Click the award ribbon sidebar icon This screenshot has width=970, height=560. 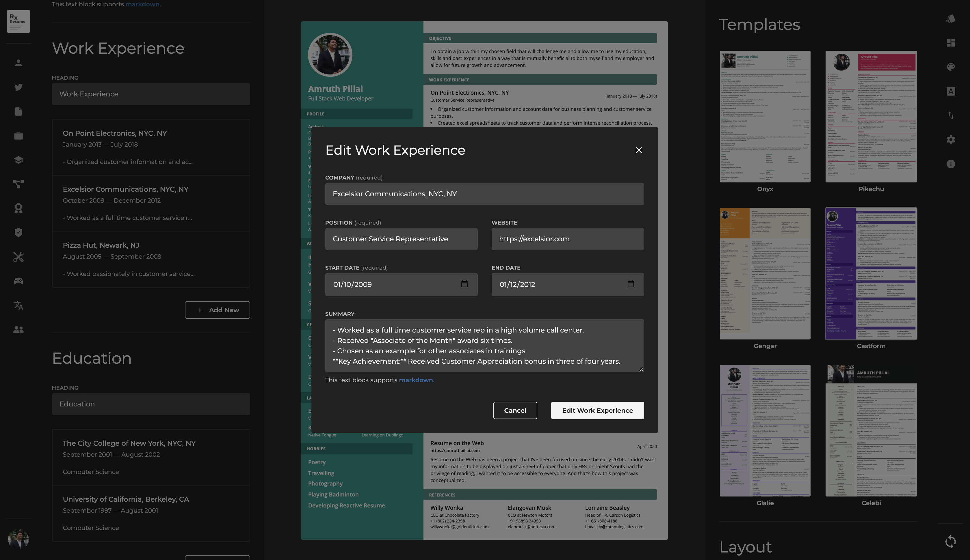[x=18, y=208]
